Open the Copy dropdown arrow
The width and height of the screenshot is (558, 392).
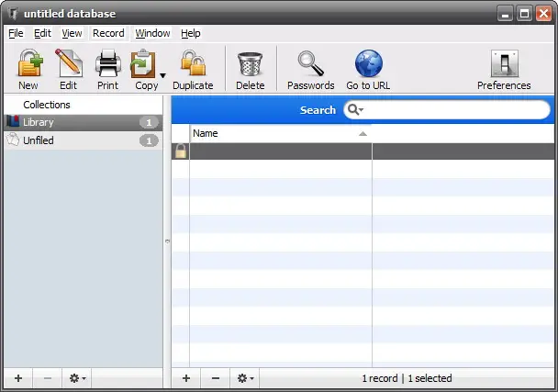pyautogui.click(x=162, y=75)
